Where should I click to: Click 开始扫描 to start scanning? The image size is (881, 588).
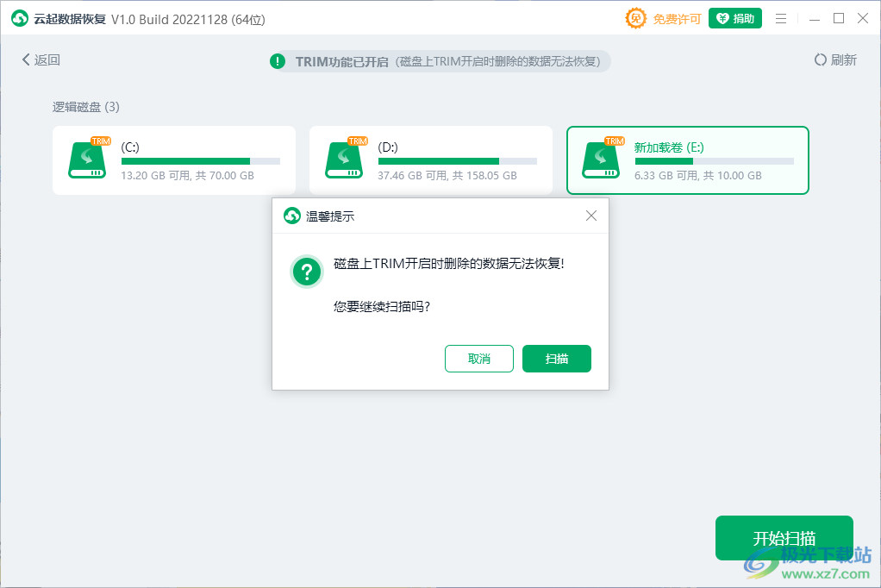(x=784, y=537)
